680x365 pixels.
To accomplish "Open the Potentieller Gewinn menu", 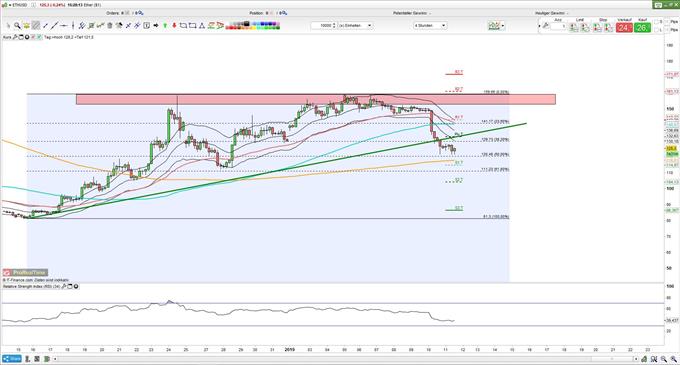I will tap(412, 13).
